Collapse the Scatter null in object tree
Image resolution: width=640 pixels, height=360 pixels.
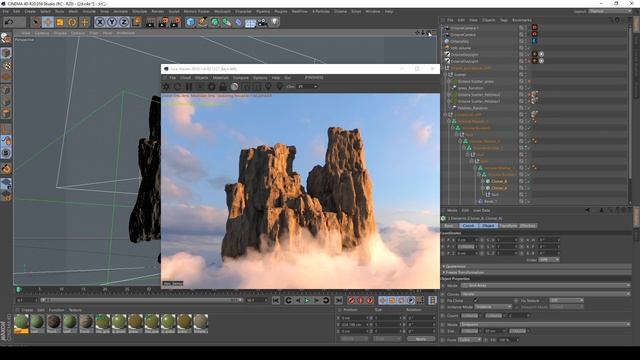click(x=446, y=75)
